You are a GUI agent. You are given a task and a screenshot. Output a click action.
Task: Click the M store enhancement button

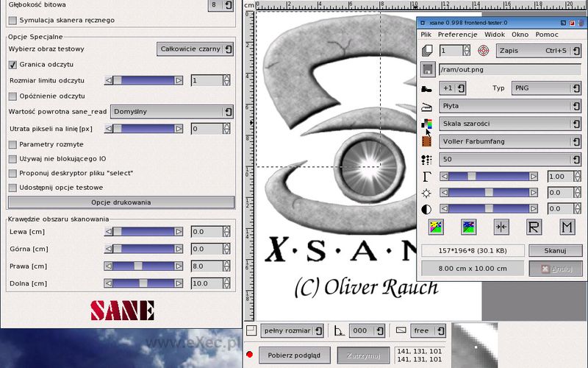[x=567, y=227]
